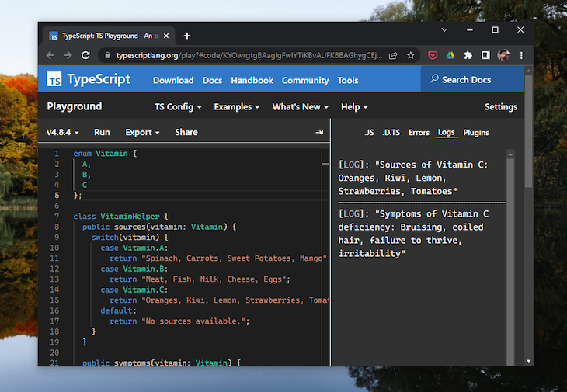Viewport: 567px width, 392px height.
Task: Expand the Export dropdown
Action: pyautogui.click(x=142, y=132)
